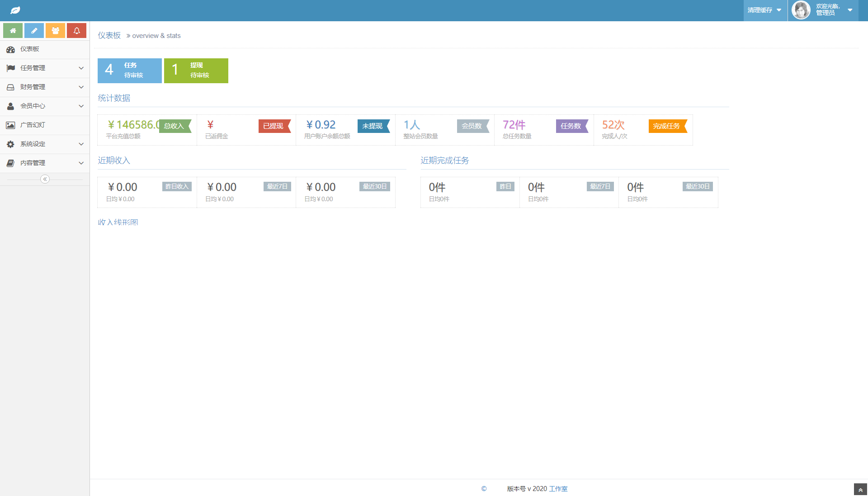Viewport: 868px width, 496px height.
Task: Click the 52次 completions value
Action: [x=613, y=125]
